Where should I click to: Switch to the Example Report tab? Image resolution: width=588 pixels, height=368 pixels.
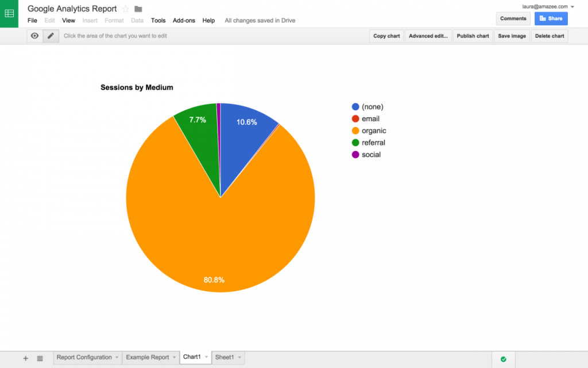pyautogui.click(x=148, y=357)
